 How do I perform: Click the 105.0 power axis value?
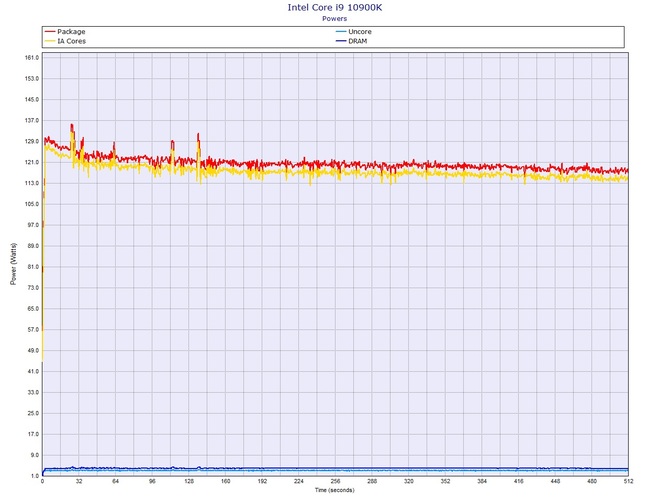pos(32,204)
